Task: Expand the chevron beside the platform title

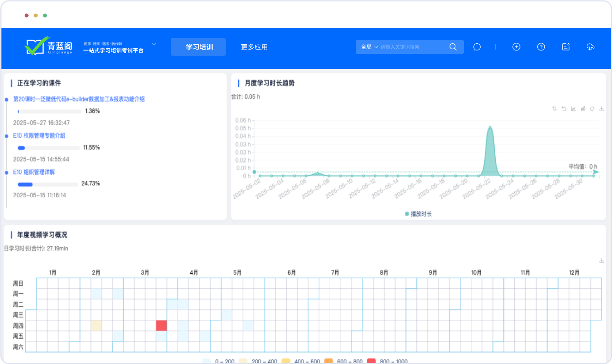Action: coord(154,44)
